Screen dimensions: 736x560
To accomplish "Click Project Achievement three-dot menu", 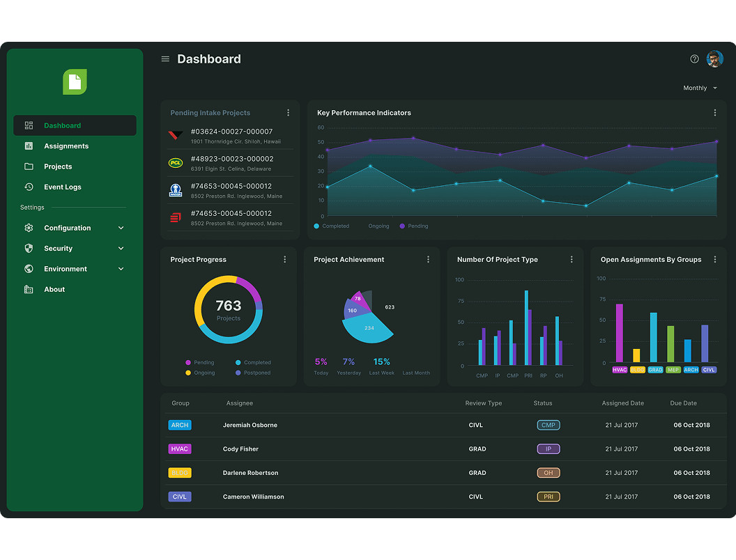I will (428, 260).
